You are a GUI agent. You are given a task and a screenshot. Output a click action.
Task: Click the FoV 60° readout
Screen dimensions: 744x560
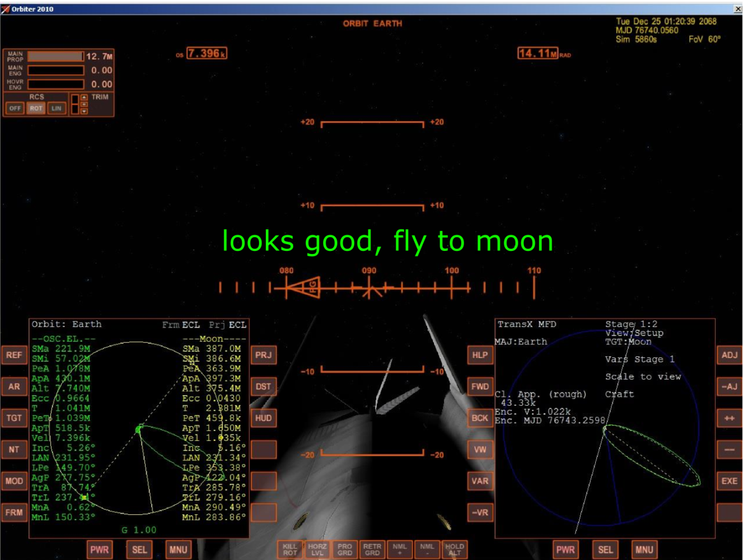tap(705, 39)
